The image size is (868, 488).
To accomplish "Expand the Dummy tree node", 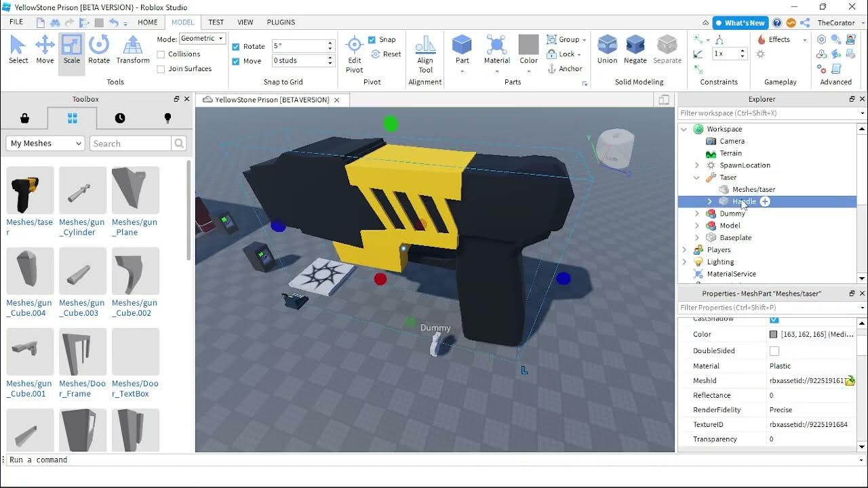I will point(696,213).
